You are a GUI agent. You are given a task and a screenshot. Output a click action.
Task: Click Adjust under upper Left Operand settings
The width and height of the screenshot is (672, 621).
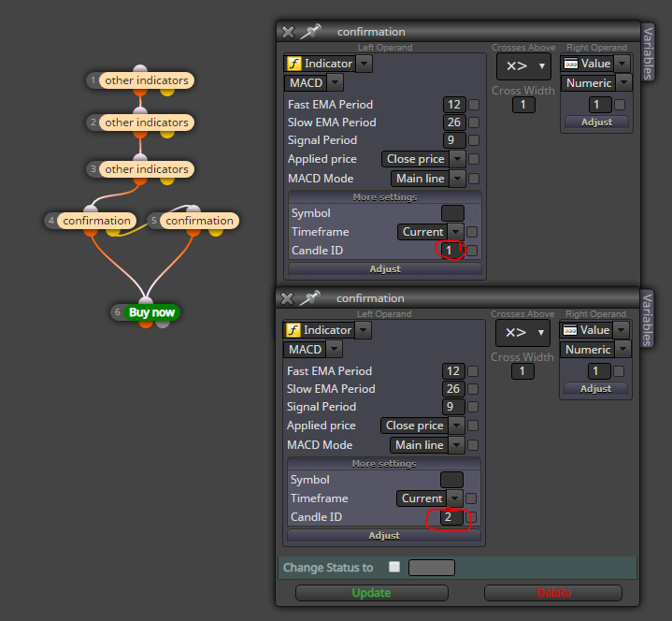(385, 269)
